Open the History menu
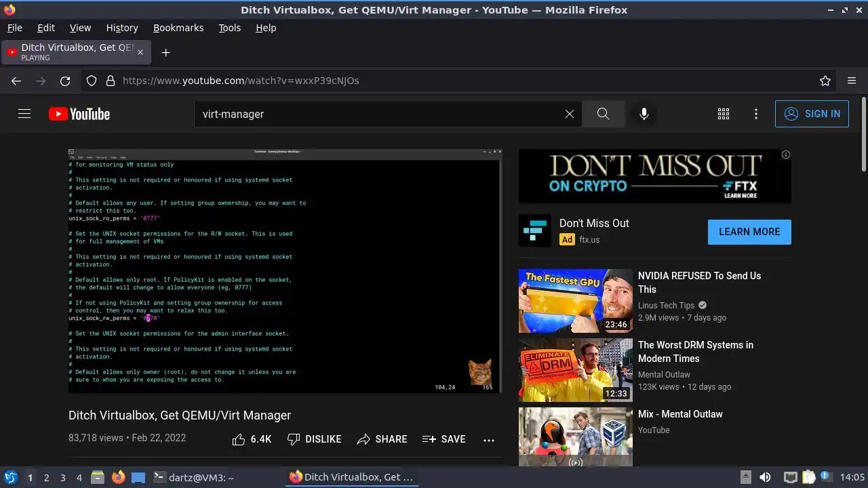 (x=122, y=28)
